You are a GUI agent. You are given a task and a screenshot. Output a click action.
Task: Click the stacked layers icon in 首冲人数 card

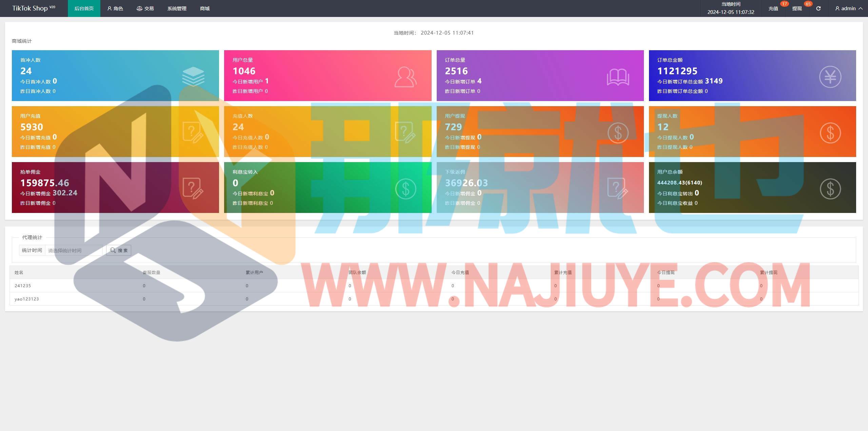(x=193, y=77)
